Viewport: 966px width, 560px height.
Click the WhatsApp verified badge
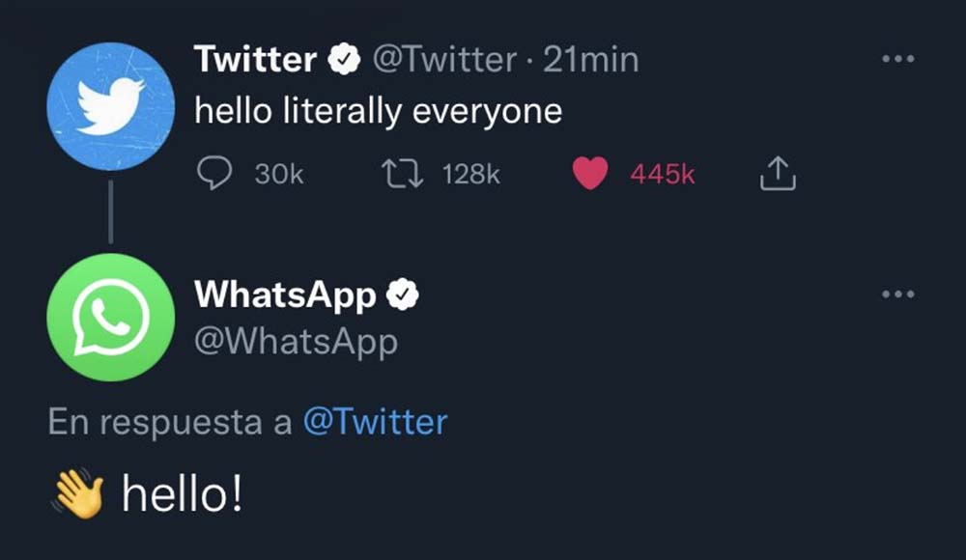click(x=402, y=294)
